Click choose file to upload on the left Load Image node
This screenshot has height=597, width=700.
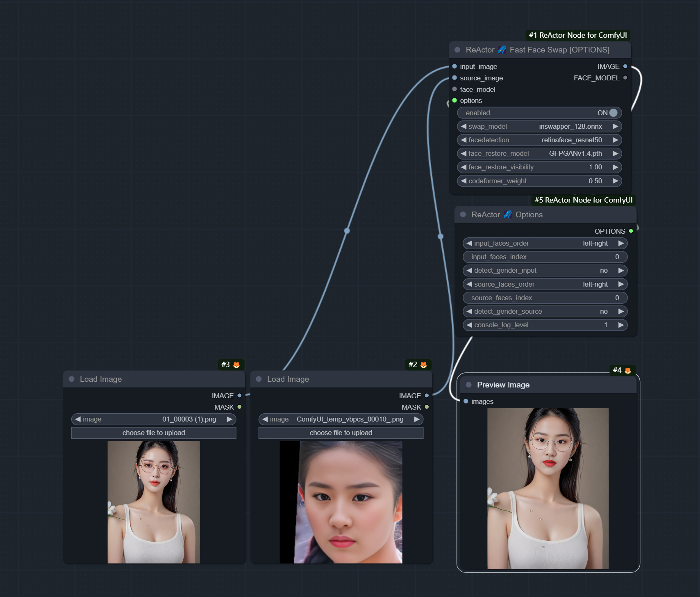pos(153,433)
